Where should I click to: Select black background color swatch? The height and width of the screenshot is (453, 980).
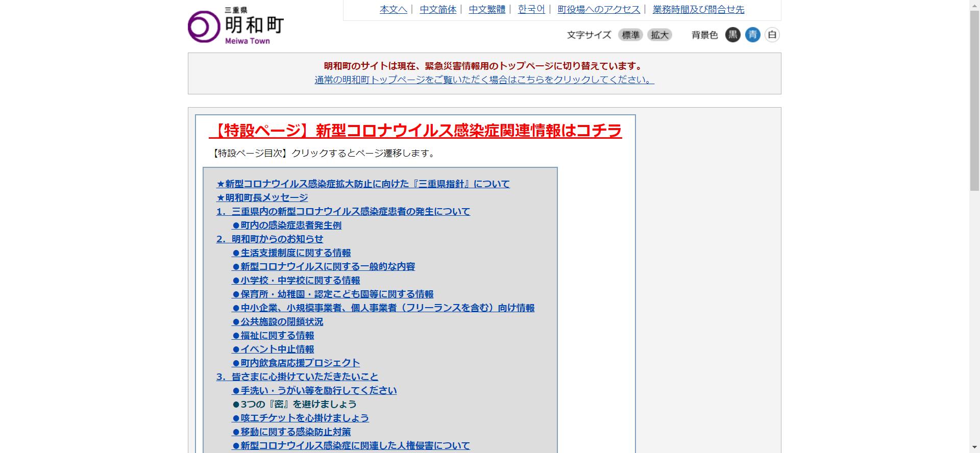pyautogui.click(x=732, y=35)
